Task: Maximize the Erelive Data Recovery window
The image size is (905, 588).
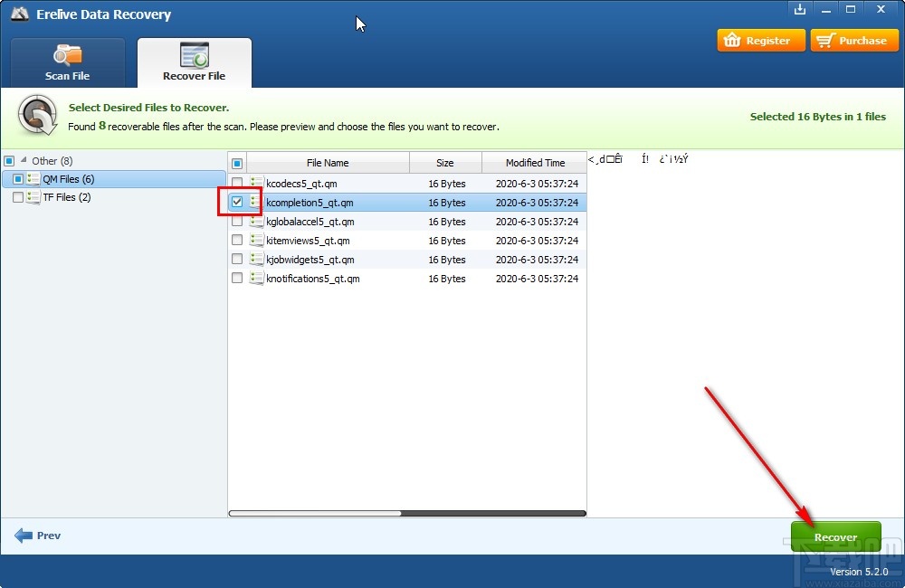Action: 851,9
